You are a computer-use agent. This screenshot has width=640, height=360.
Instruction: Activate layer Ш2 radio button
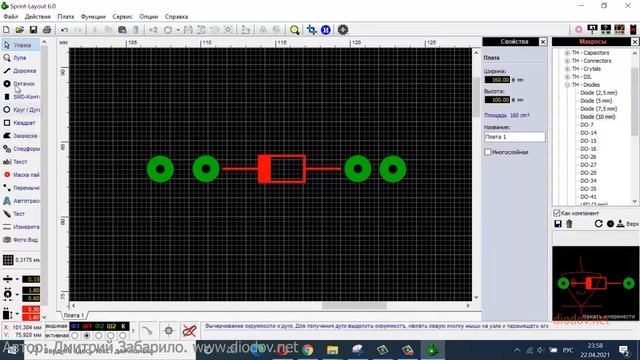click(x=110, y=336)
